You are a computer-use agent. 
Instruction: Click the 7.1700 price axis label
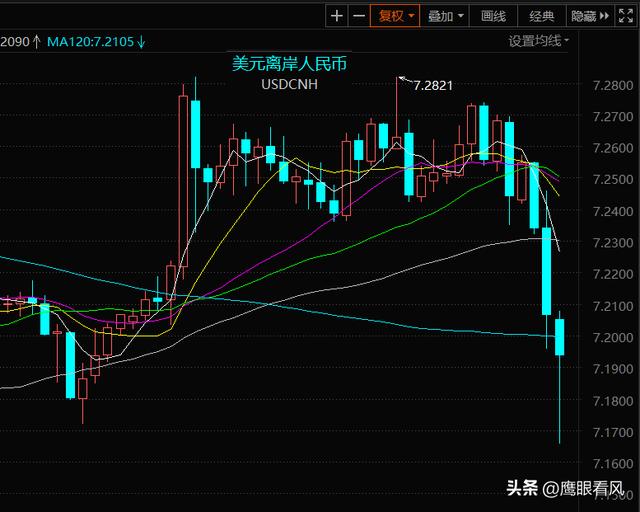pyautogui.click(x=613, y=432)
